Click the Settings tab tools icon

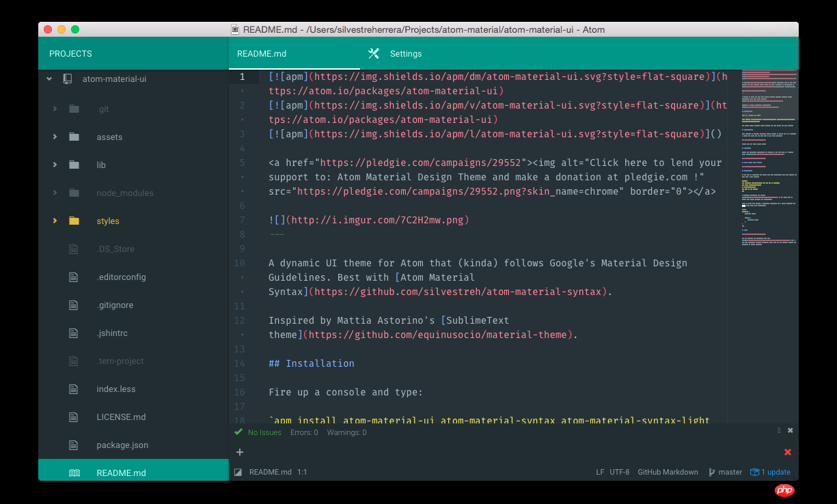point(374,53)
